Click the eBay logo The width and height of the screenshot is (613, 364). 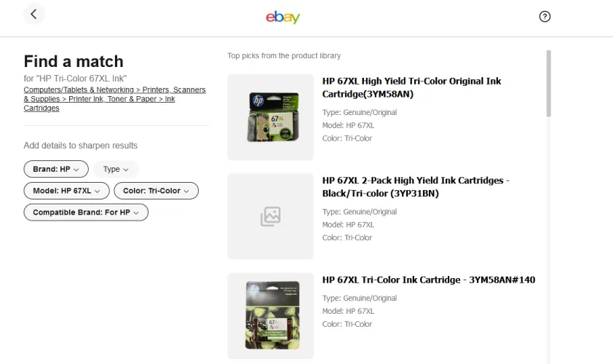282,17
